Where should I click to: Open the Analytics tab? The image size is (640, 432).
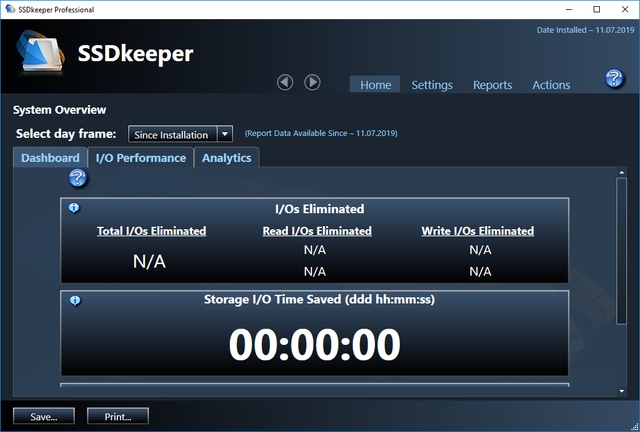pos(226,158)
